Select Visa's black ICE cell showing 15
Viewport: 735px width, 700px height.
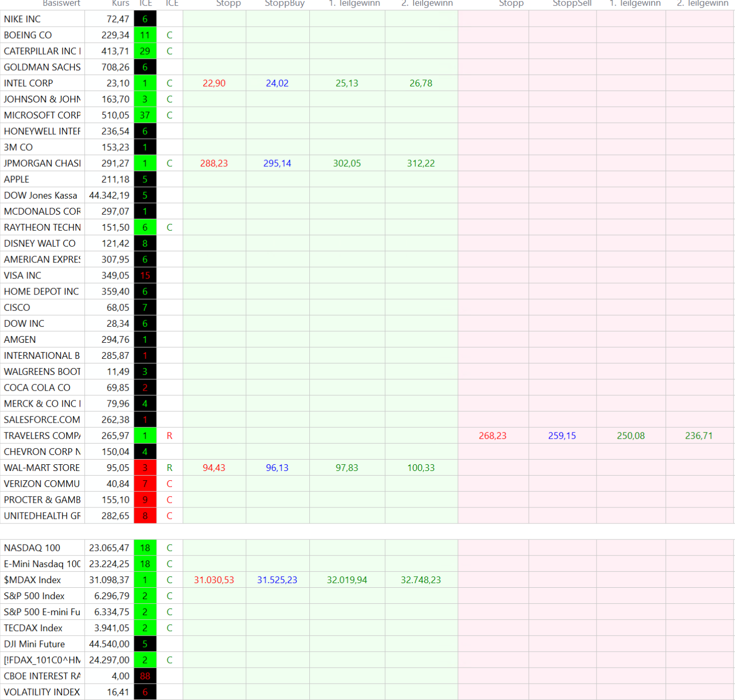(145, 276)
